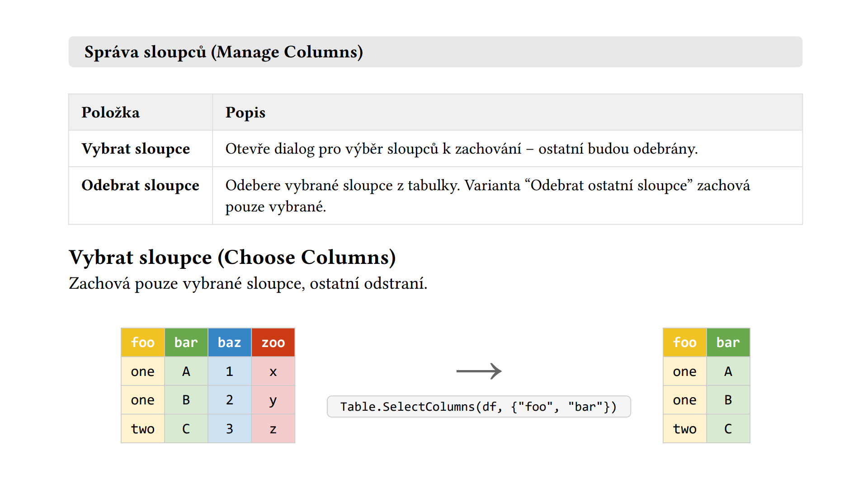Viewport: 868px width, 488px height.
Task: Click the red zoo column header
Action: (x=273, y=343)
